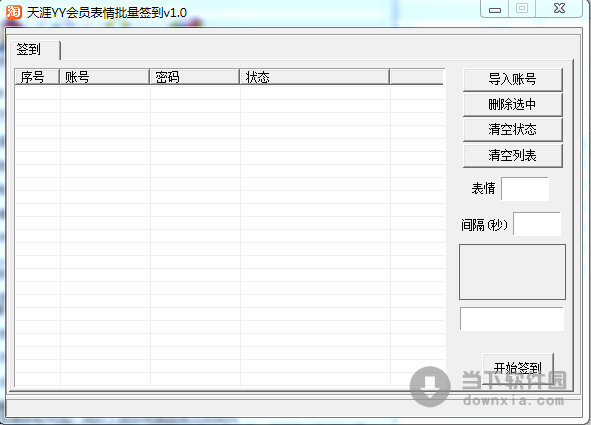591x425 pixels.
Task: Click the large gray preview box
Action: [512, 272]
